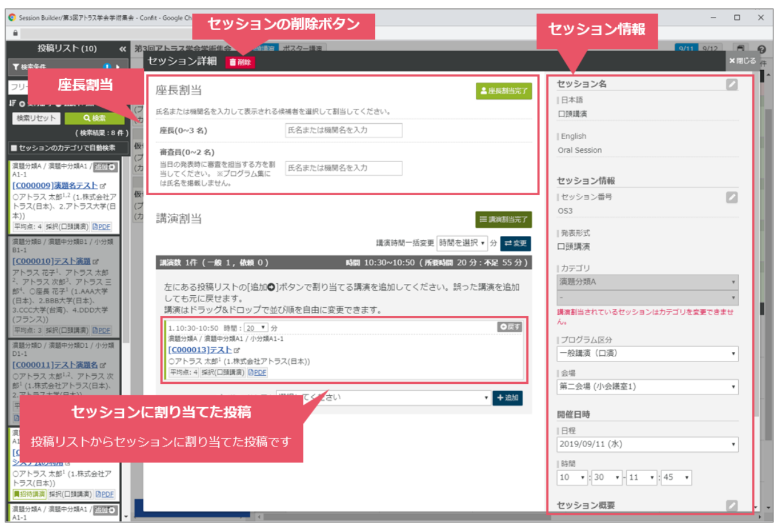Click 追加 icon on the C000009 submission card
The height and width of the screenshot is (529, 783).
pyautogui.click(x=105, y=167)
